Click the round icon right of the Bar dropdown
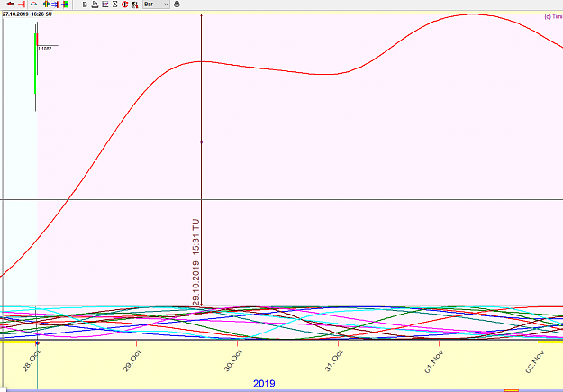This screenshot has width=563, height=392. coord(177,5)
